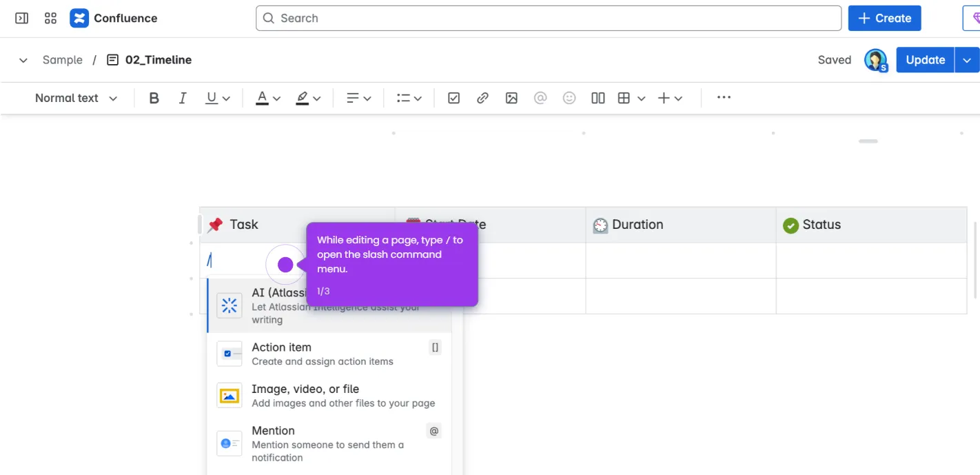The width and height of the screenshot is (980, 475).
Task: Click the layouts columns icon
Action: coord(598,99)
